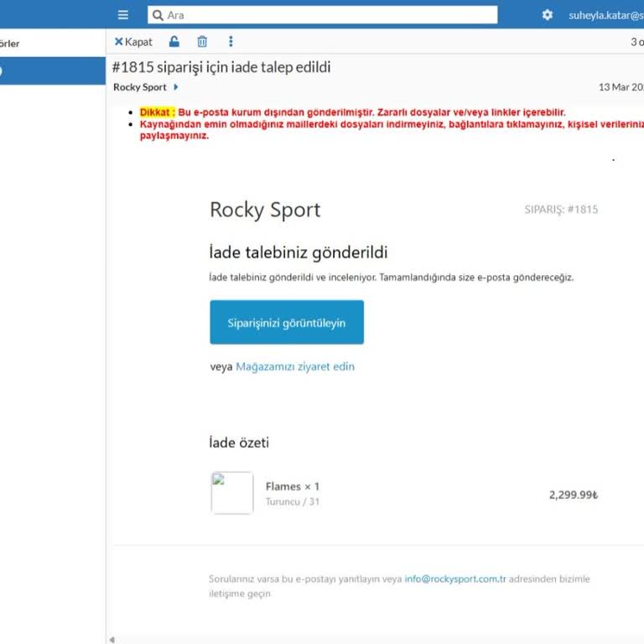This screenshot has width=644, height=644.
Task: Click the horizontal scrollbar left arrow
Action: click(x=112, y=640)
